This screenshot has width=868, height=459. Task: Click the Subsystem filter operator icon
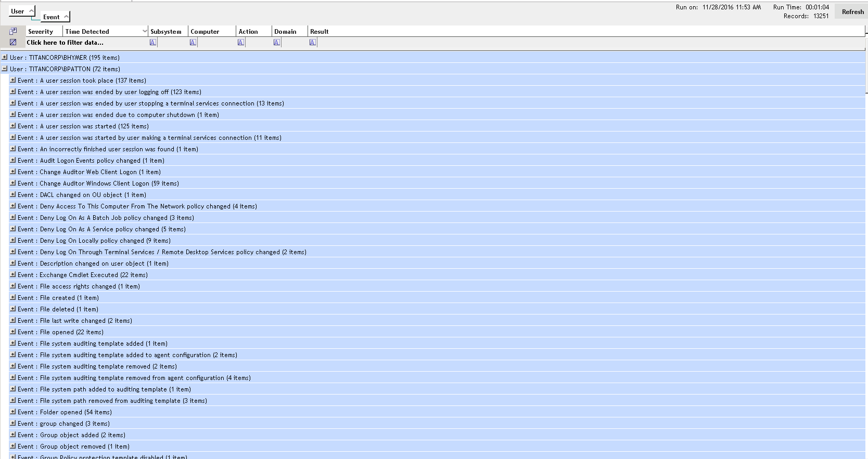pos(152,43)
